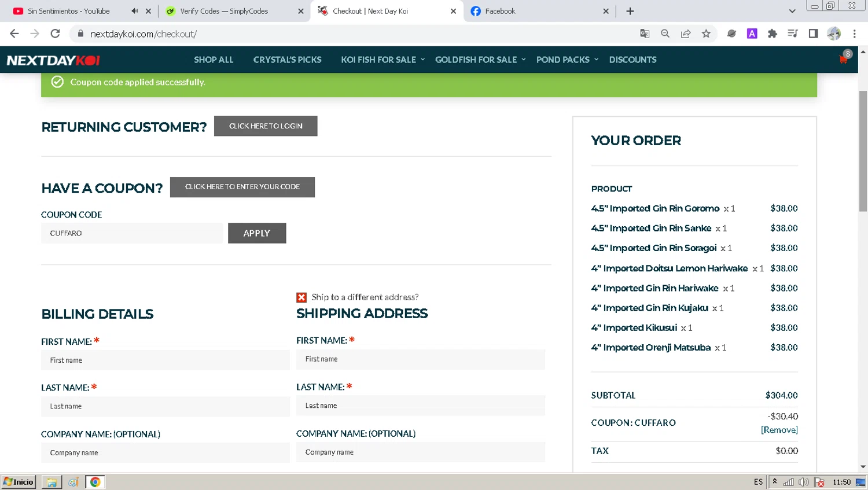Open the shopping cart icon

[x=844, y=59]
